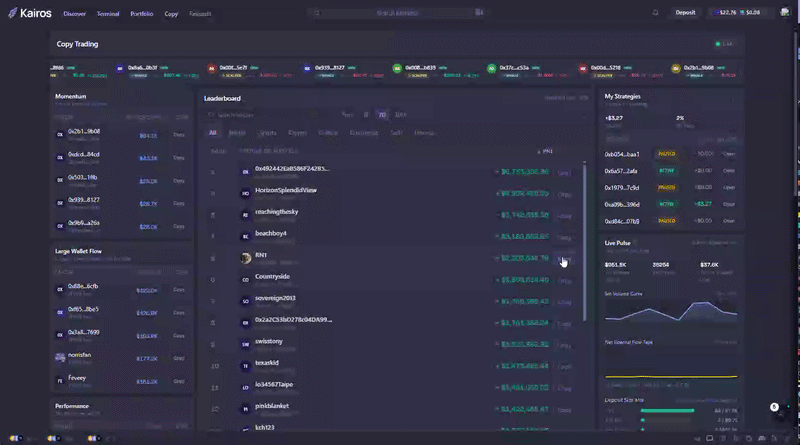Go to Portfolio
800x445 pixels.
(141, 14)
